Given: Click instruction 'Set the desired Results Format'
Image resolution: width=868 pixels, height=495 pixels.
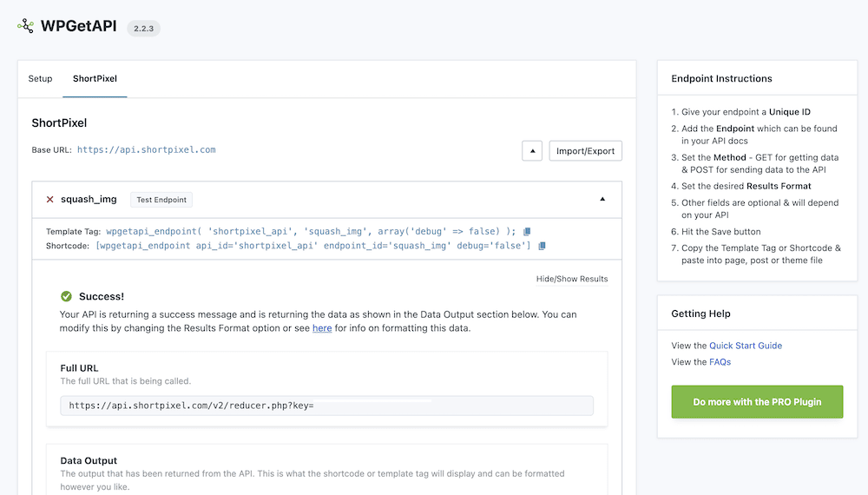Looking at the screenshot, I should coord(746,186).
